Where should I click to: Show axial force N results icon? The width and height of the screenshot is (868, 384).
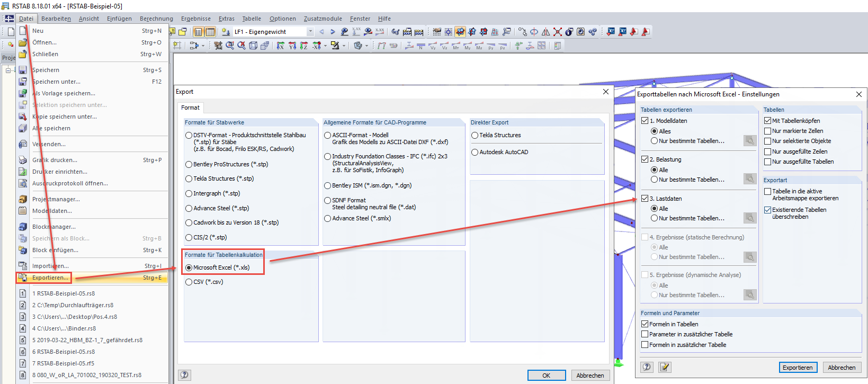click(x=421, y=46)
